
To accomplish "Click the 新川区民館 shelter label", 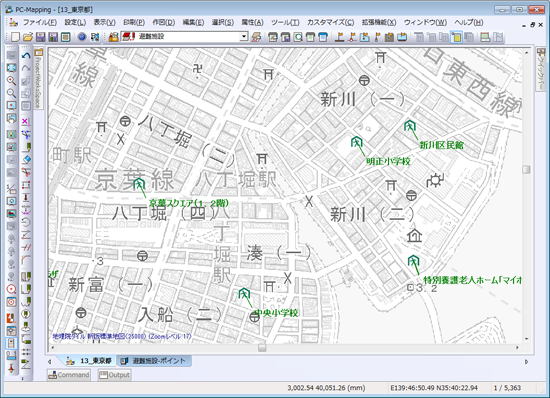I will pyautogui.click(x=441, y=145).
